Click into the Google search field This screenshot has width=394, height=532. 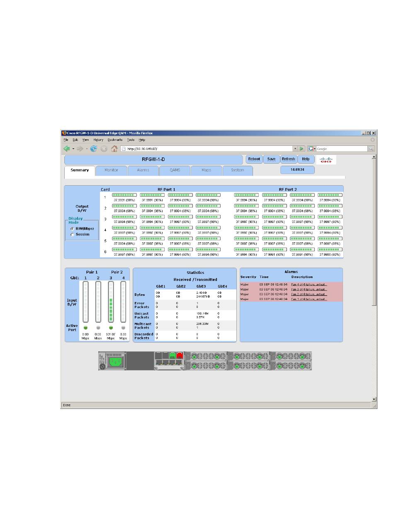pos(341,149)
